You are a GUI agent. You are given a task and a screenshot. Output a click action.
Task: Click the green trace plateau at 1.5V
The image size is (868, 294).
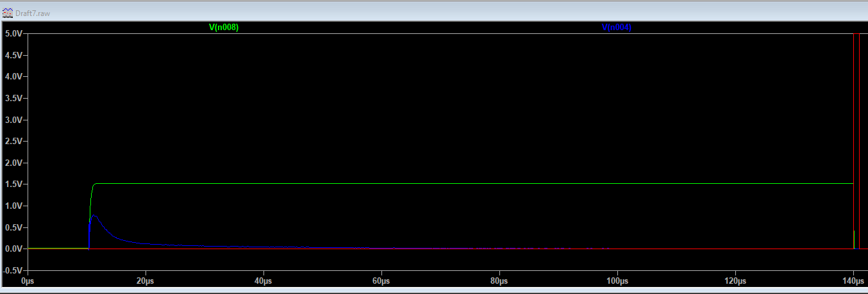coord(474,183)
